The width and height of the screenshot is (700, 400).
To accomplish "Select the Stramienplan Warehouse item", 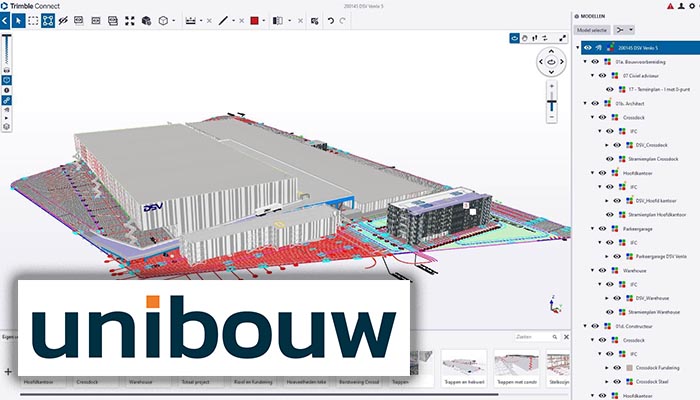I will coord(654,312).
